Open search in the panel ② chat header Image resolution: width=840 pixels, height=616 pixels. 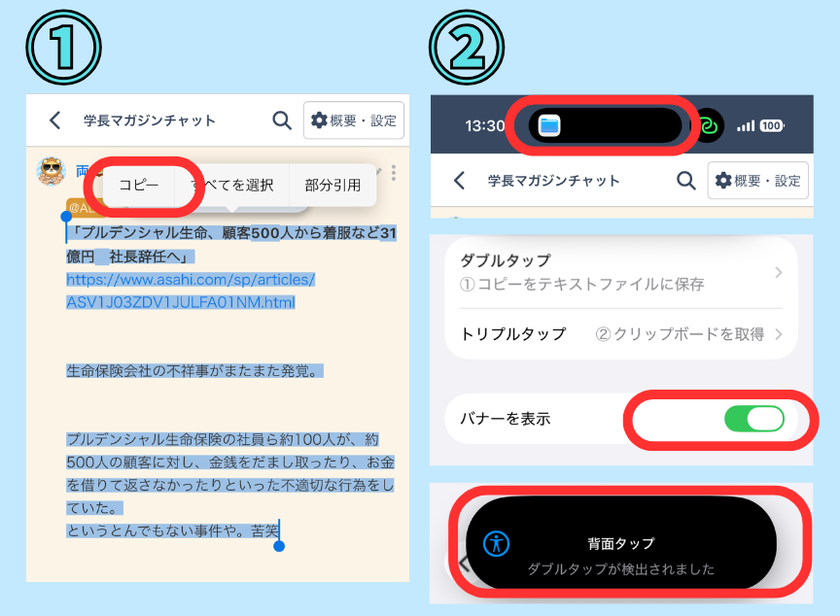687,181
